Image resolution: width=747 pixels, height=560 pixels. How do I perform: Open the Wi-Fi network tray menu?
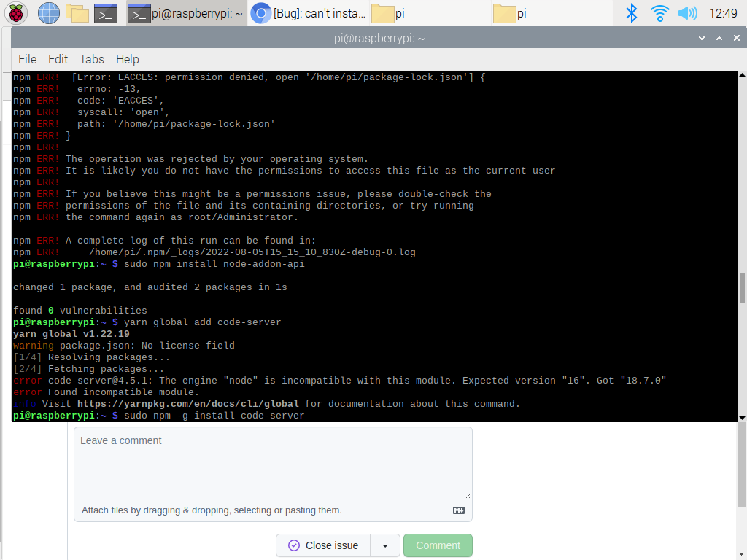[659, 13]
